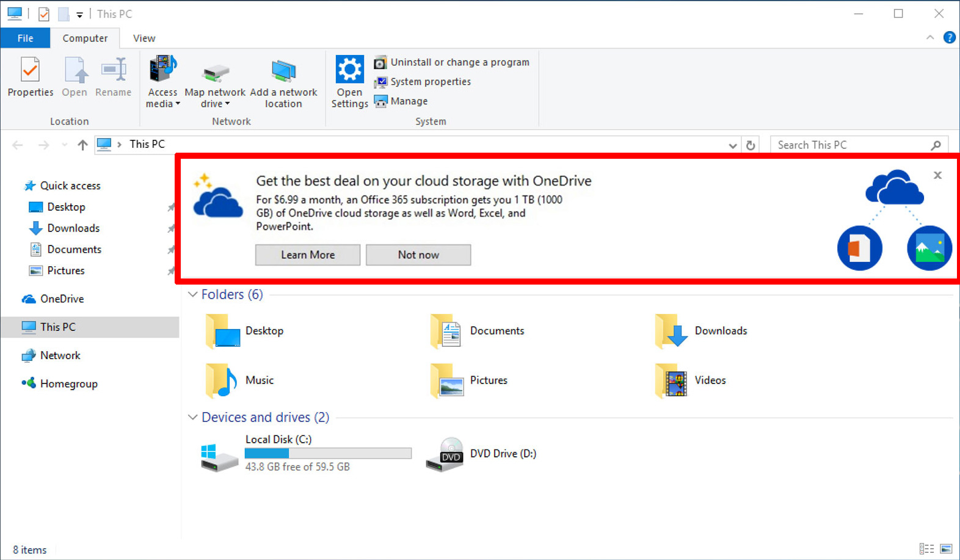Click the Open ribbon icon
960x560 pixels.
tap(75, 76)
